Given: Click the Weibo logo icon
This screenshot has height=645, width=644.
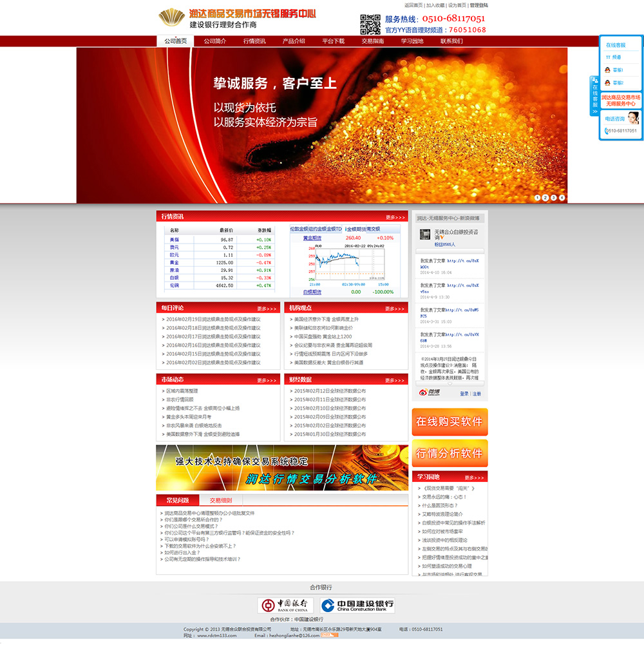Looking at the screenshot, I should tap(430, 392).
